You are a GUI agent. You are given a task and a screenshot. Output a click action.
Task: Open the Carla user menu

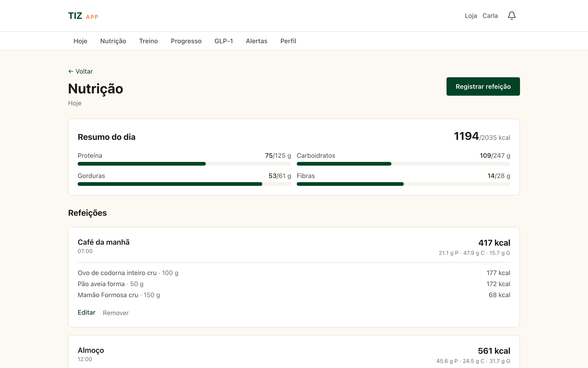click(490, 16)
